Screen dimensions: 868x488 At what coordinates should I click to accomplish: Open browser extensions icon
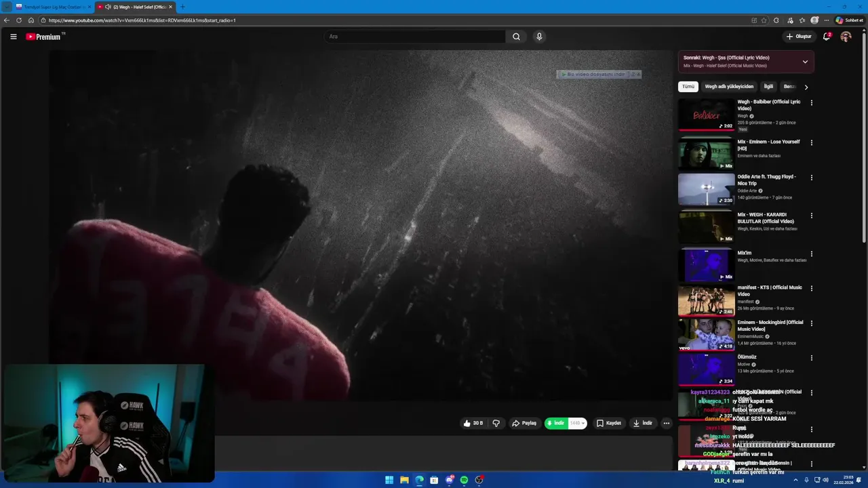pyautogui.click(x=776, y=20)
